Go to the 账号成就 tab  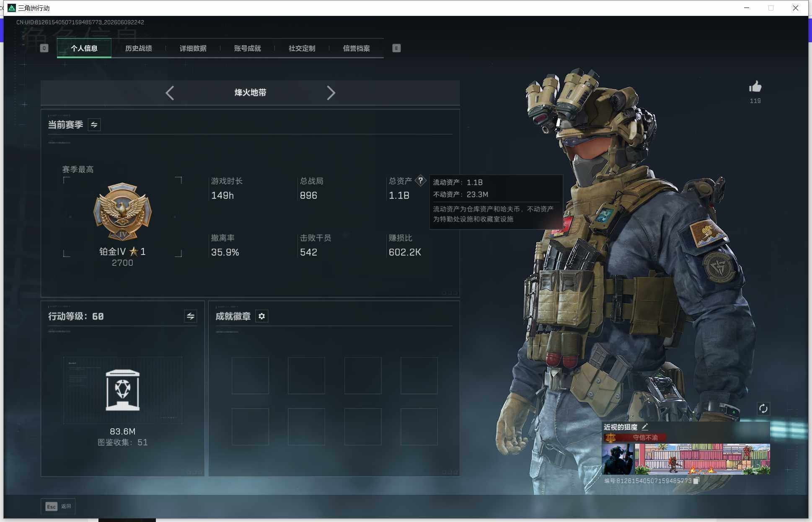pyautogui.click(x=248, y=48)
